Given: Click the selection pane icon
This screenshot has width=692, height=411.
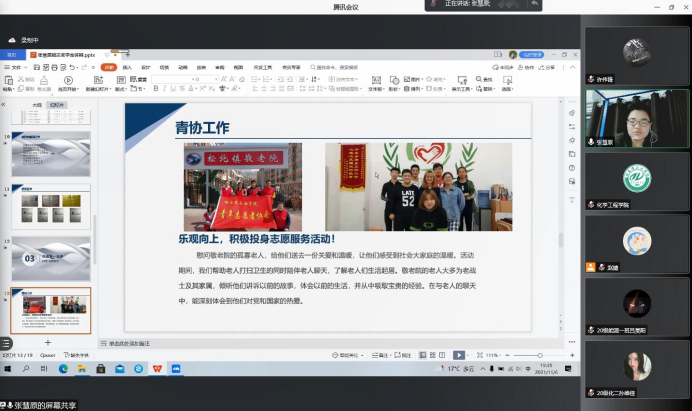Looking at the screenshot, I should coord(508,80).
